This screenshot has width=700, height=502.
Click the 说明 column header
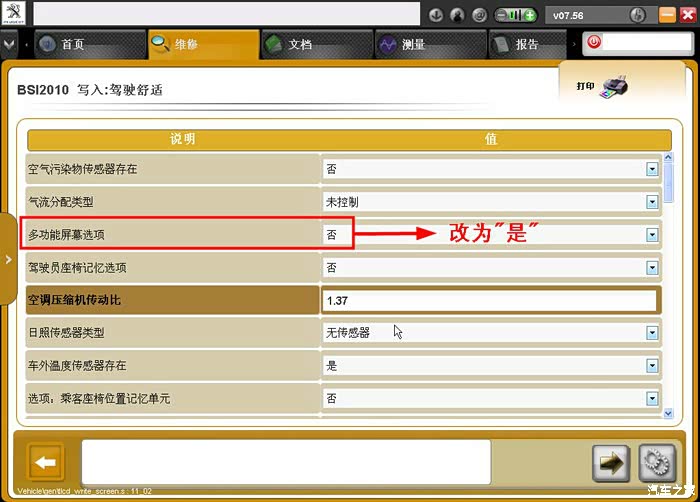point(182,139)
